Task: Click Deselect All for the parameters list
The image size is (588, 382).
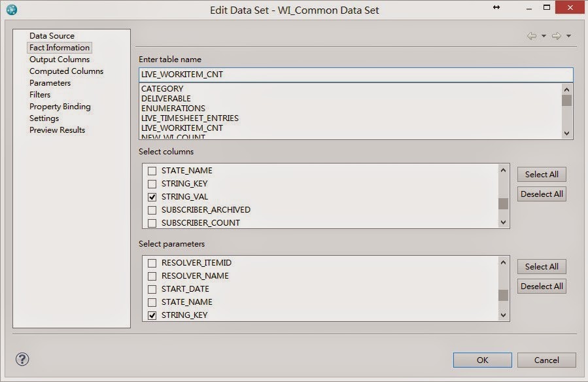Action: coord(541,286)
